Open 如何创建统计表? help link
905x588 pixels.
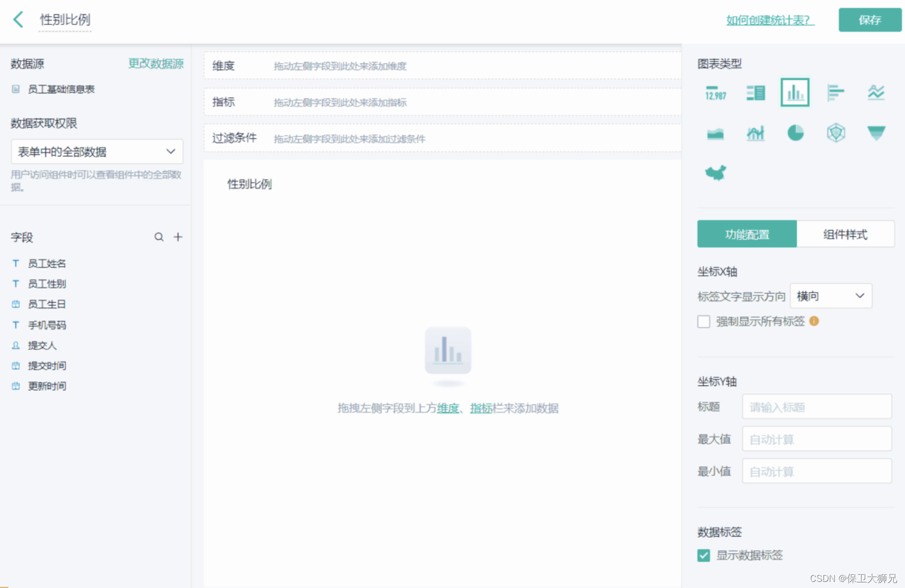pos(770,20)
